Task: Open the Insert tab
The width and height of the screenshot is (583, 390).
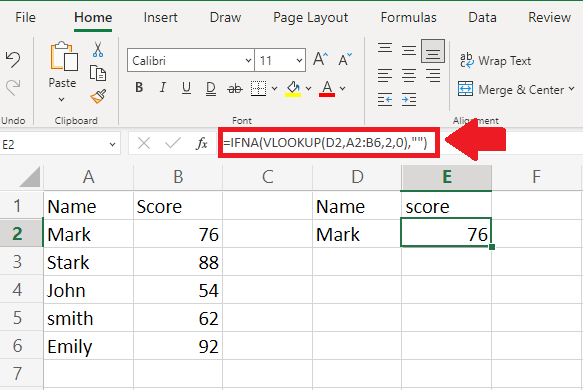Action: (x=161, y=17)
